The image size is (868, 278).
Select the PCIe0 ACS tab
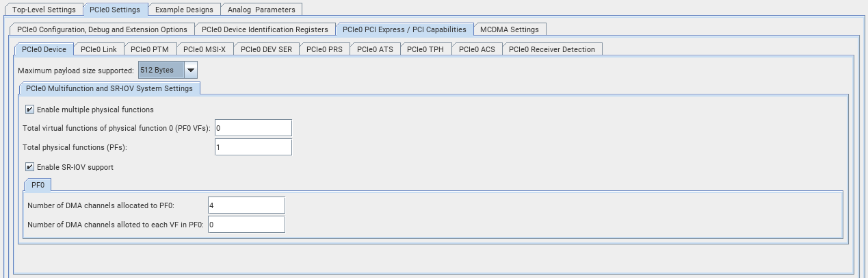[477, 49]
